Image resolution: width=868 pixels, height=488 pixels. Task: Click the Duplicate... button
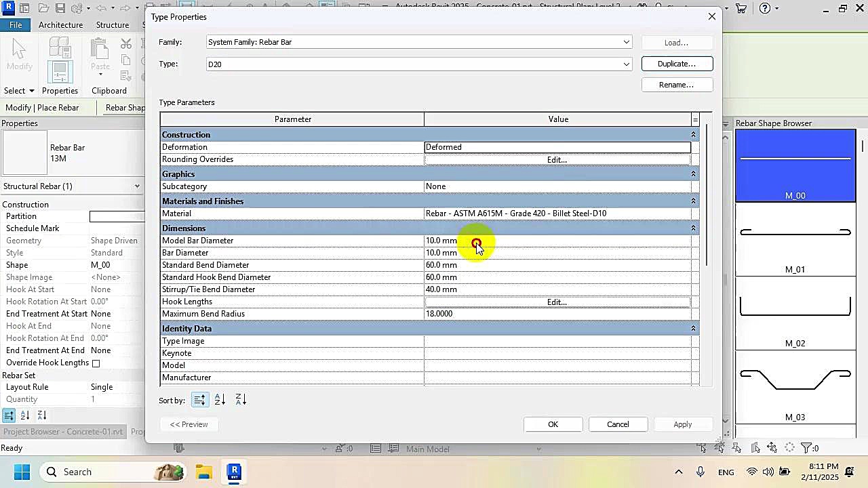point(677,64)
